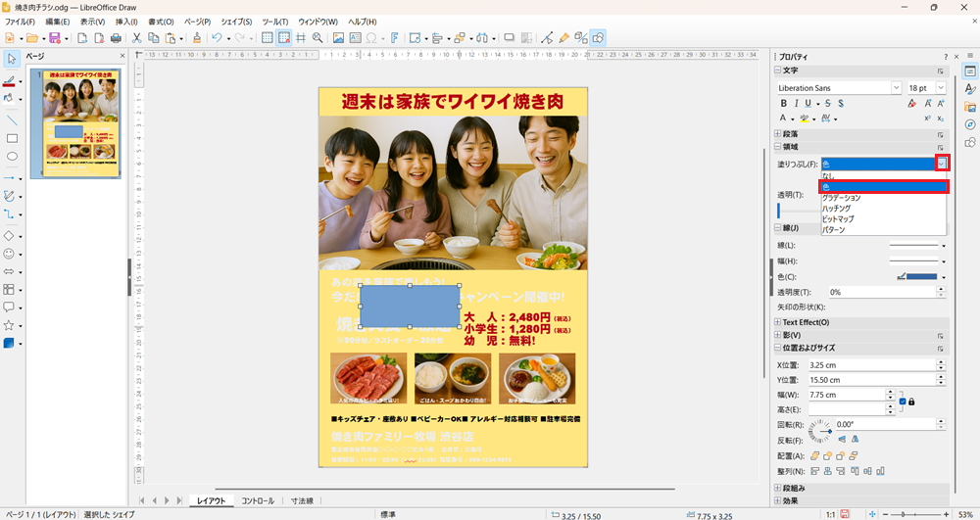Switch to the コントロール layer tab
The image size is (980, 520).
coord(258,500)
